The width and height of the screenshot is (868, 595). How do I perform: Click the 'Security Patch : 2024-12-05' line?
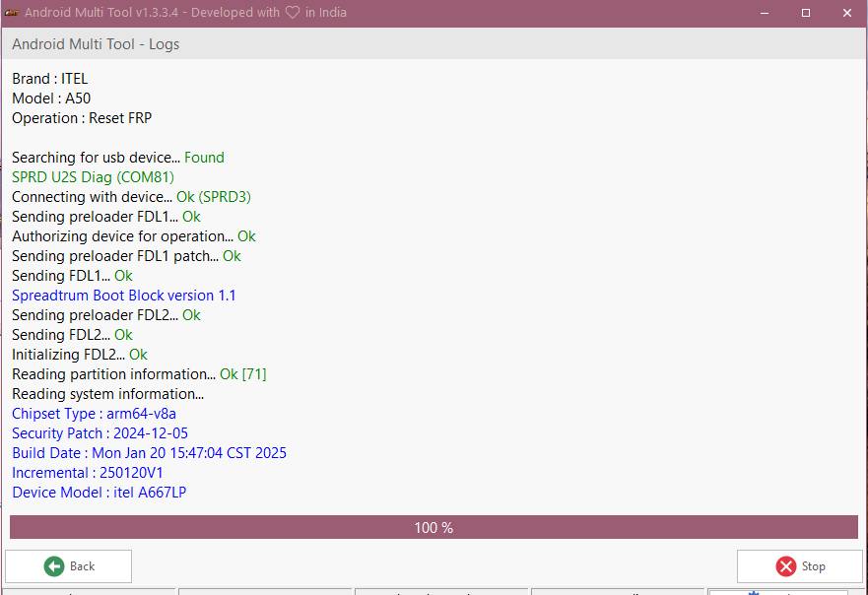point(100,433)
